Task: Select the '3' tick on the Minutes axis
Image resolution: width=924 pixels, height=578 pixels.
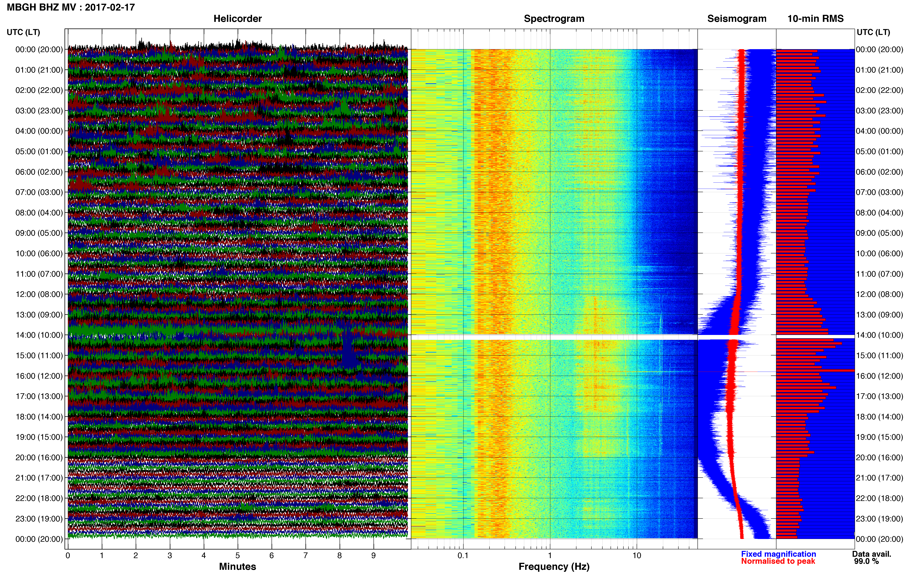Action: coord(170,556)
